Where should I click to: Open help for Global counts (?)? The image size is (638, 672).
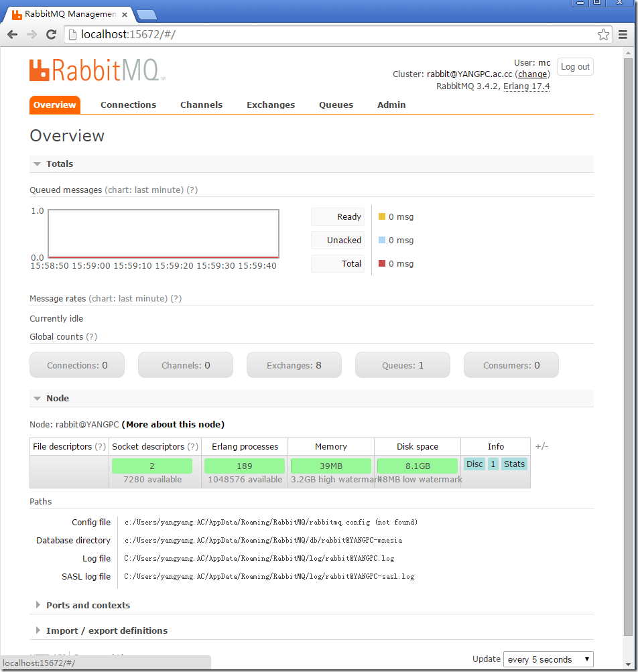pyautogui.click(x=91, y=336)
